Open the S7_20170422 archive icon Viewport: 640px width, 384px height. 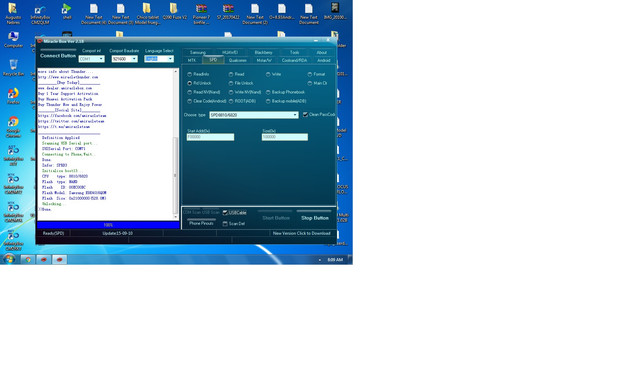228,11
